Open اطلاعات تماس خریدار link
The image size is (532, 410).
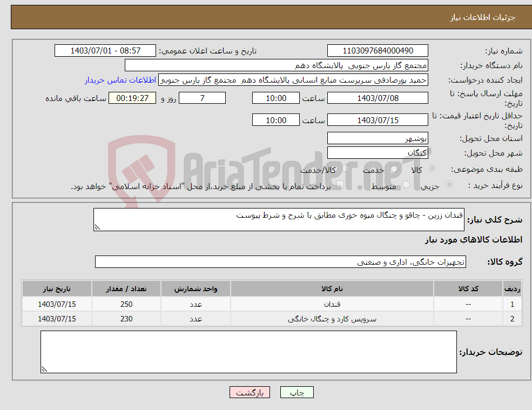(120, 80)
